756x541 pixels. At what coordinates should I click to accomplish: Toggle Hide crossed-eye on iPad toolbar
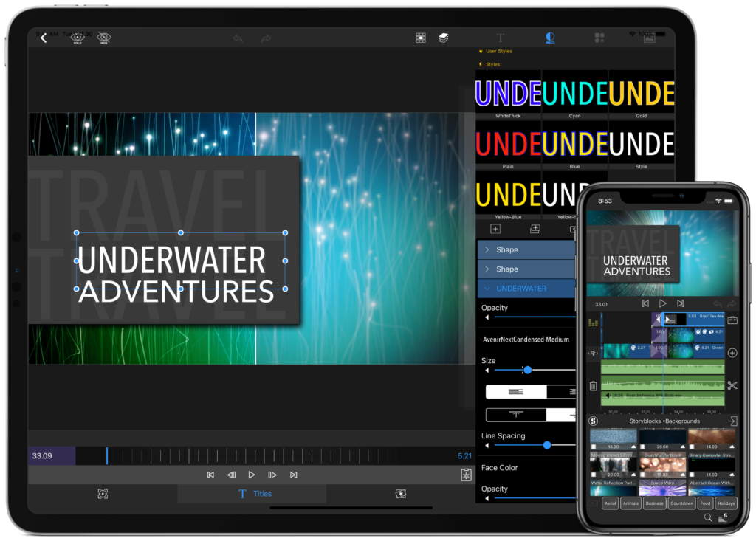point(104,38)
